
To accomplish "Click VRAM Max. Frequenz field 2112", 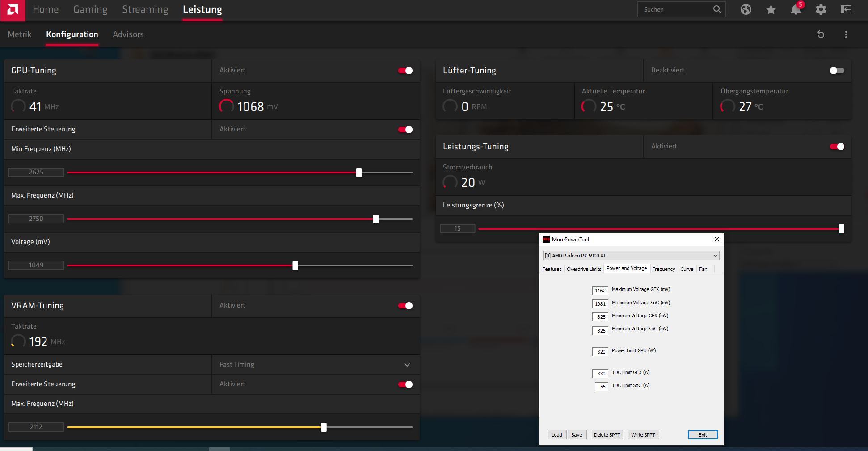I will (36, 427).
